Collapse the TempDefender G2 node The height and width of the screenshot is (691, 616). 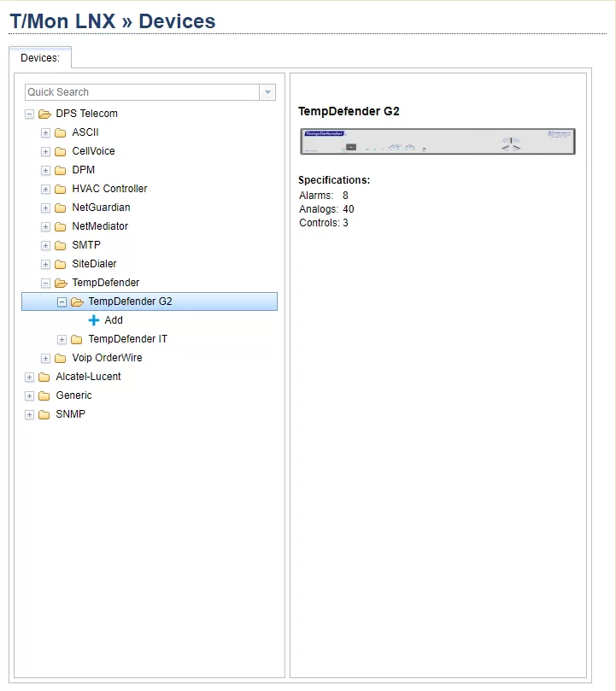[62, 302]
